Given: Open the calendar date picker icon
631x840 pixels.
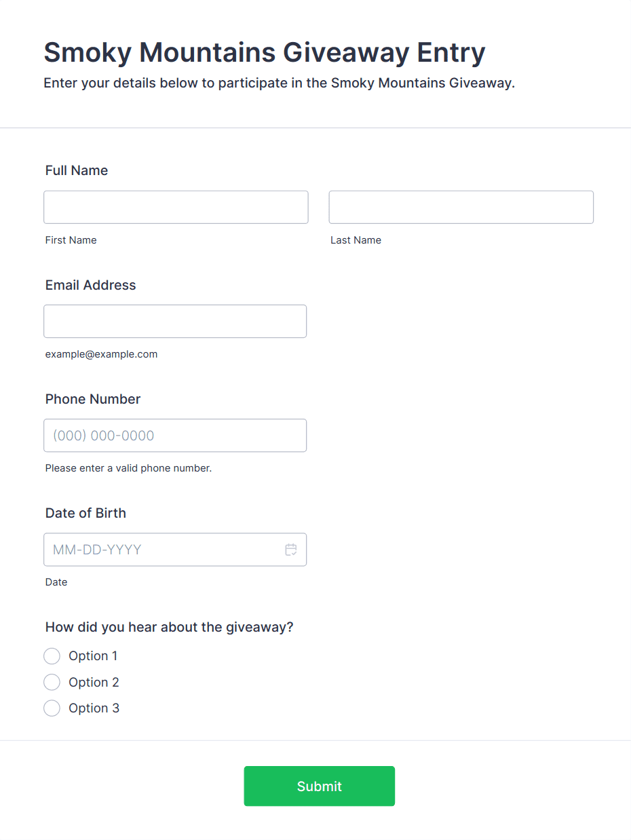Looking at the screenshot, I should click(x=291, y=550).
